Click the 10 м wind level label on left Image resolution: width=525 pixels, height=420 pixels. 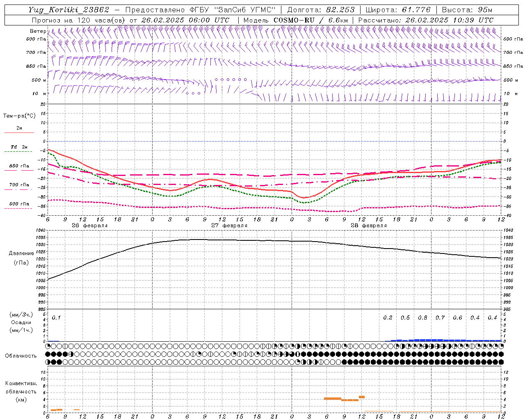39,94
